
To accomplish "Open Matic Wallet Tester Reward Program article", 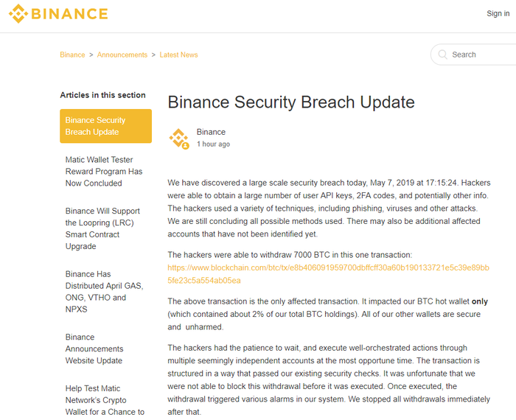I will [x=104, y=172].
